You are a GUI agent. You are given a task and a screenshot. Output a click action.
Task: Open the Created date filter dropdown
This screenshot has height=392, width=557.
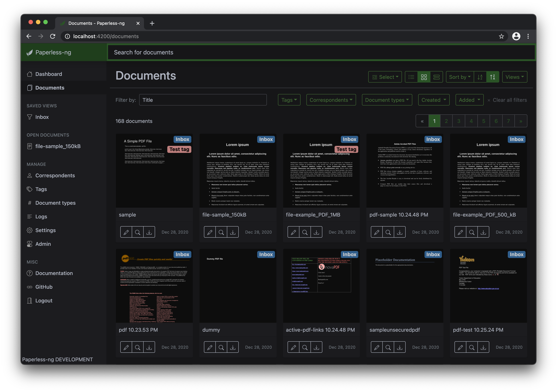(434, 100)
